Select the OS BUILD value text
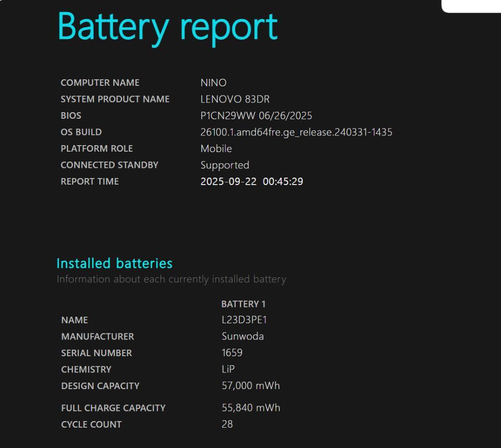Screen dimensions: 501x448 [x=296, y=132]
